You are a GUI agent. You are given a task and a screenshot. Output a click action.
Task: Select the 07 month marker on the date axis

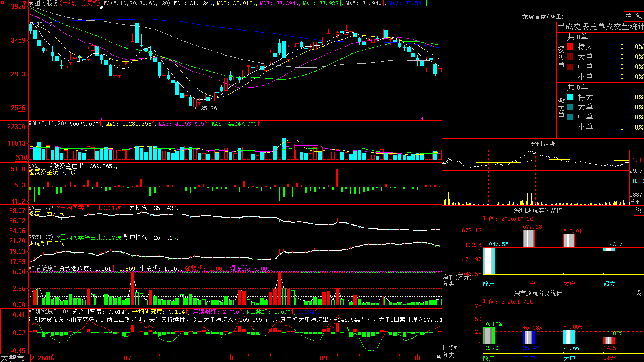(x=128, y=358)
